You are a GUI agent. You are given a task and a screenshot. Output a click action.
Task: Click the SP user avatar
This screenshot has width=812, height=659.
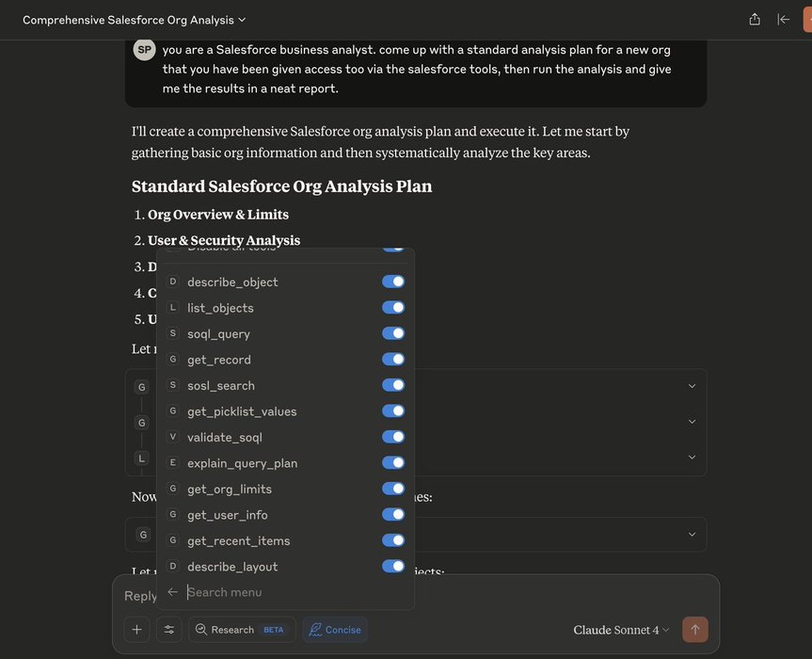coord(144,50)
